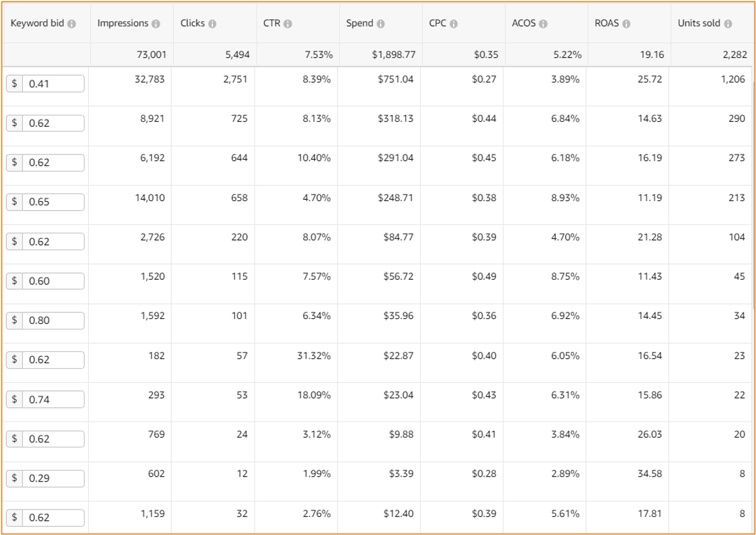Edit the keyword bid field showing 0.41
The height and width of the screenshot is (535, 756).
pos(45,84)
